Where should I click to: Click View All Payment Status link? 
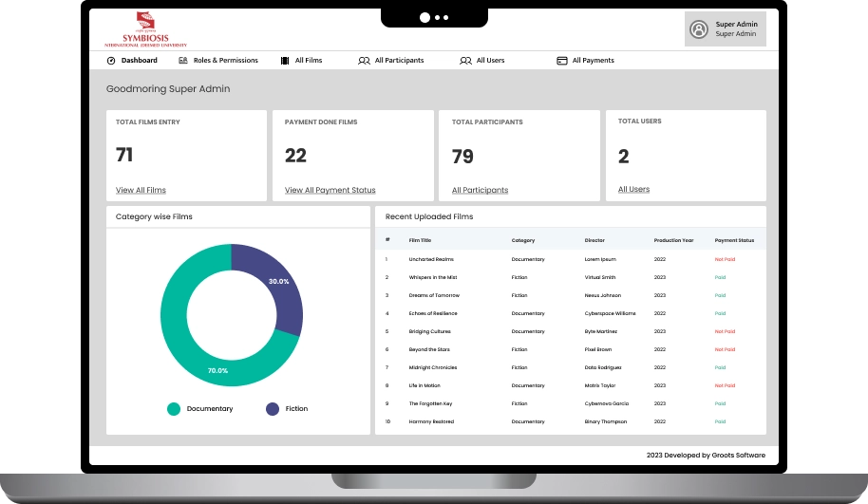pyautogui.click(x=330, y=190)
